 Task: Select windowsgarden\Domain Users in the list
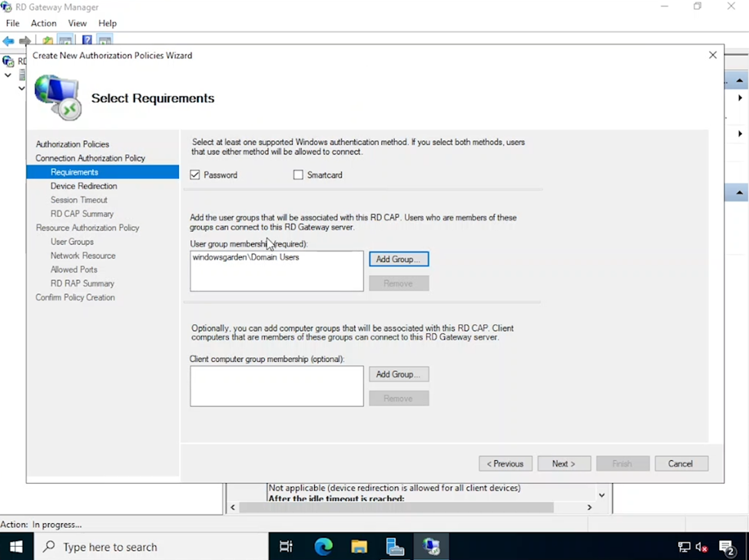point(246,257)
